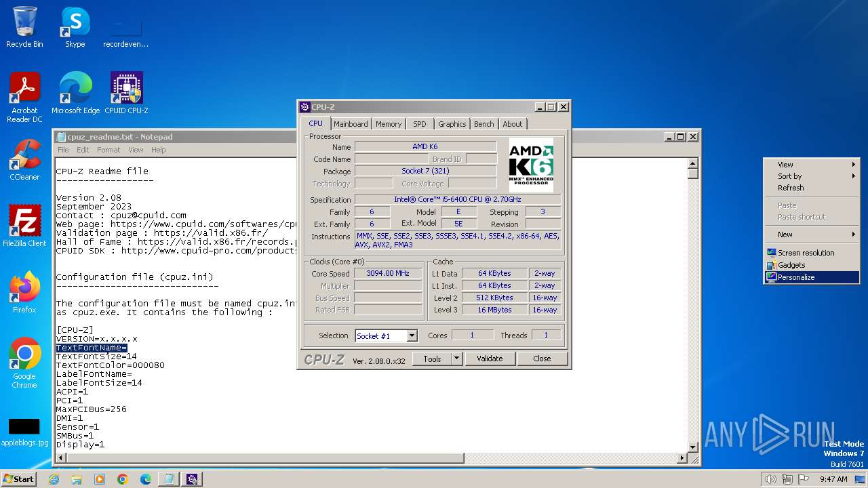868x488 pixels.
Task: Switch to the Bench tab
Action: 484,124
